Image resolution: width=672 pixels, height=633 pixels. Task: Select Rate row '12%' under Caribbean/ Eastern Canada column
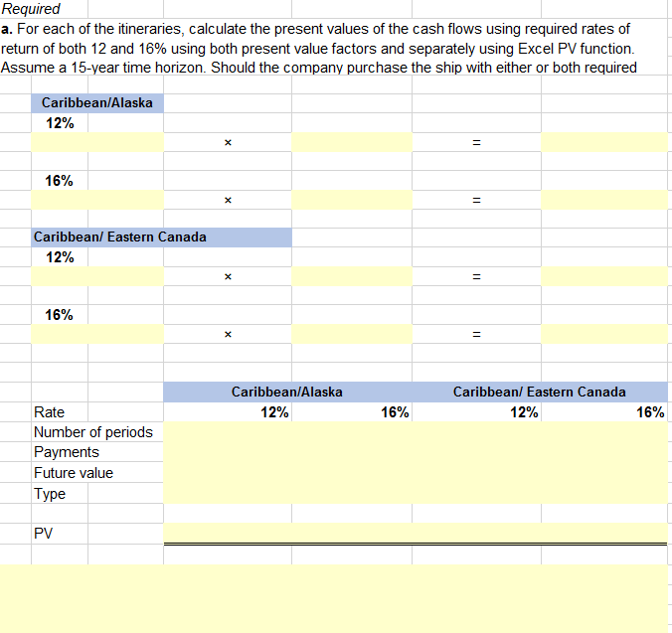point(524,412)
